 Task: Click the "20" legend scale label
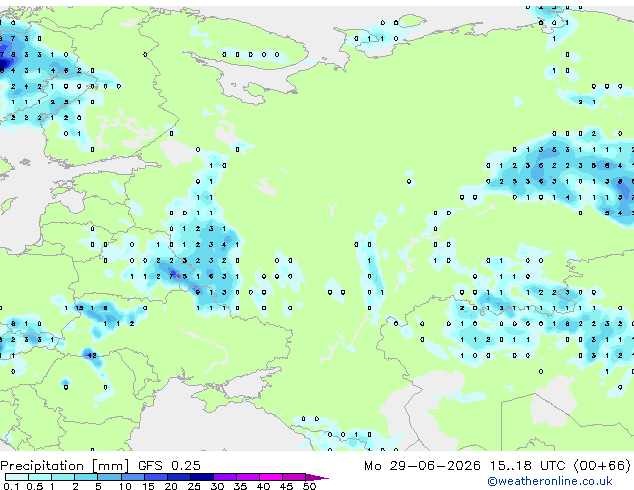point(171,486)
